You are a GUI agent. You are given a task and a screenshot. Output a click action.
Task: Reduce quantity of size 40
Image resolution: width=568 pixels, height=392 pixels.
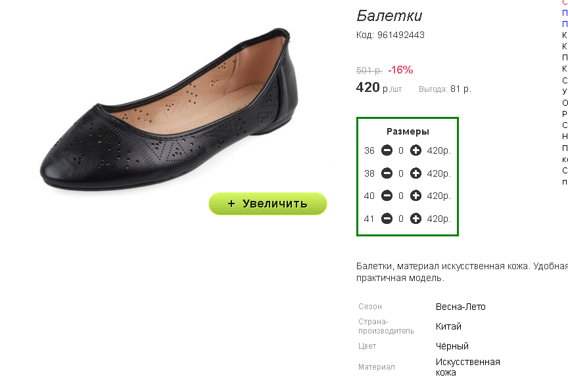point(387,196)
